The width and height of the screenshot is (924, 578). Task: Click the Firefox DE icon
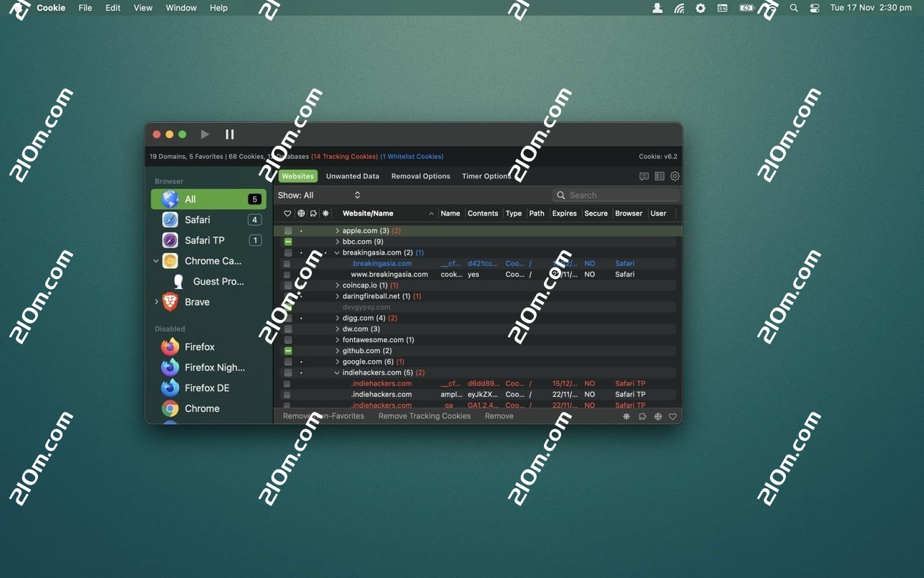pos(170,388)
